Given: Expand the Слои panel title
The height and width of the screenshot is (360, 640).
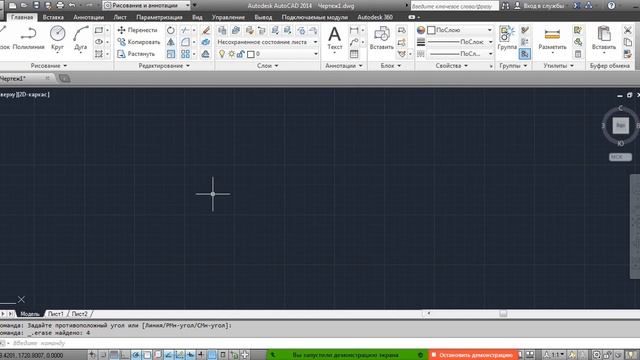Looking at the screenshot, I should point(267,66).
